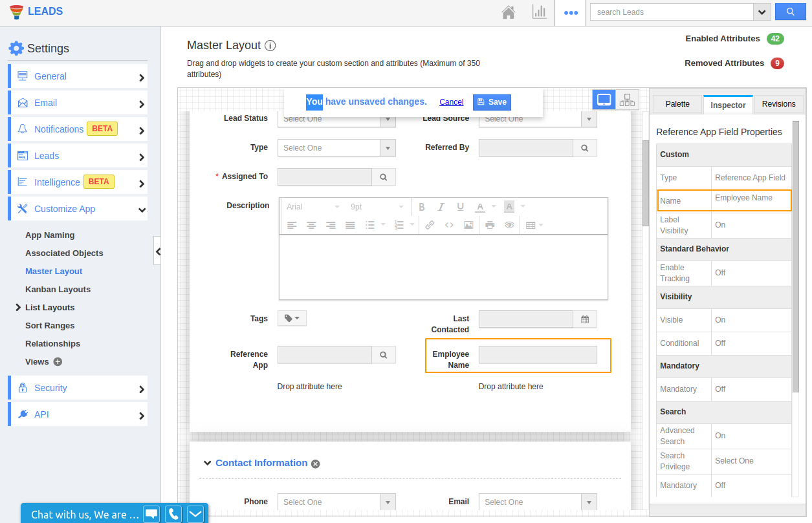Open the text color picker
812x523 pixels.
coord(480,207)
